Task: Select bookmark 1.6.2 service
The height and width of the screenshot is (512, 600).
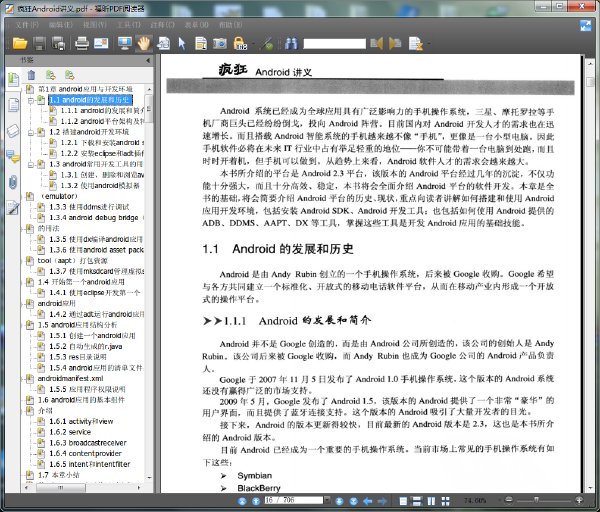Action: coord(70,432)
